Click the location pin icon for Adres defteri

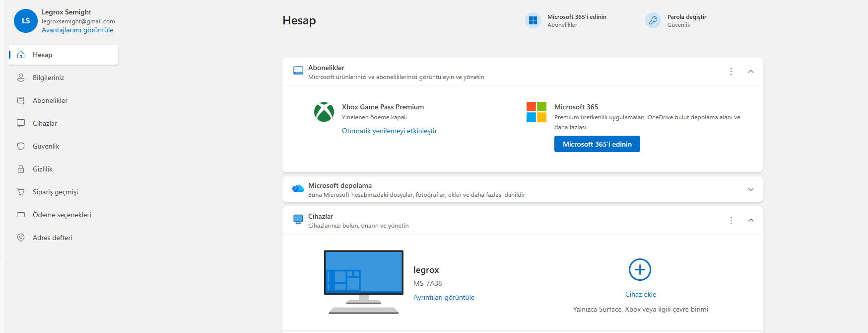point(21,238)
